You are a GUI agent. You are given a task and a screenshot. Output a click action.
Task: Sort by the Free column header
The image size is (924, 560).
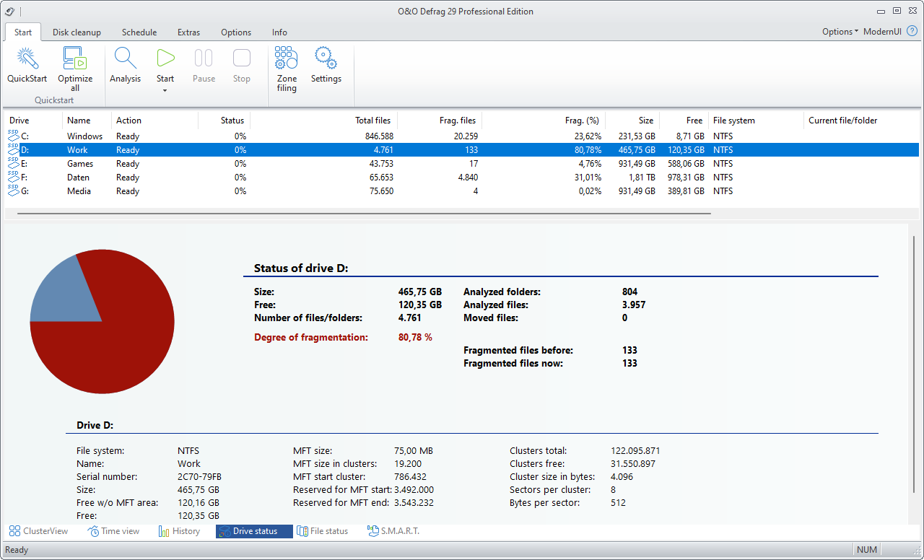click(684, 121)
